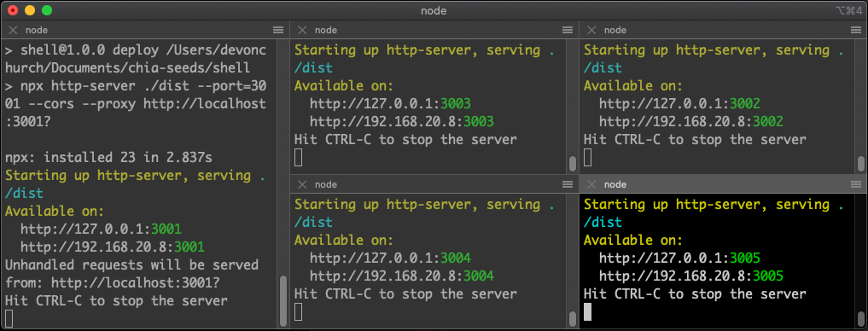Viewport: 868px width, 331px height.
Task: Select "node" title of port 3001 pane
Action: (x=37, y=30)
